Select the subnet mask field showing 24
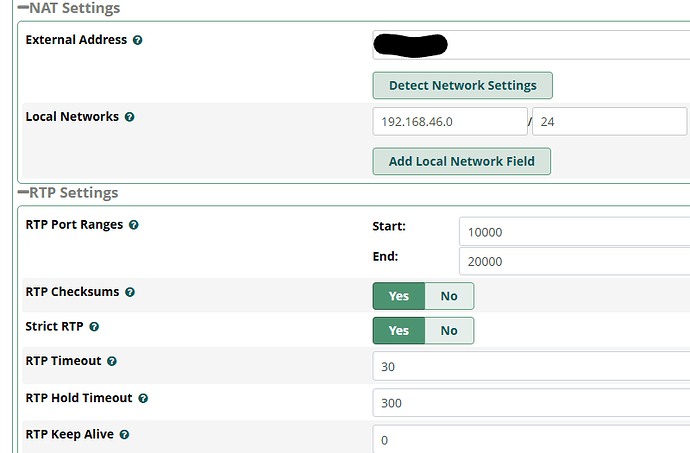 coord(610,122)
